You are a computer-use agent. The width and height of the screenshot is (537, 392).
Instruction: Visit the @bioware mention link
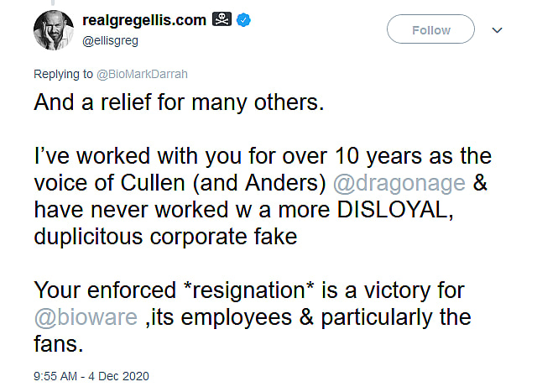click(x=81, y=318)
